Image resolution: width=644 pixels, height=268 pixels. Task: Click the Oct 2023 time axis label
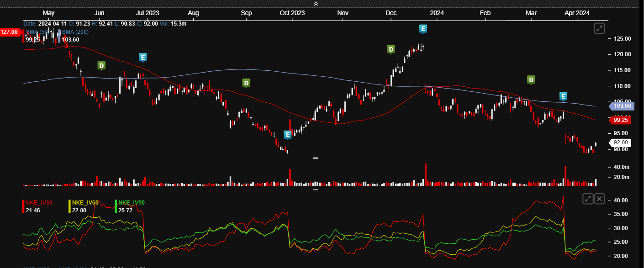pyautogui.click(x=292, y=13)
